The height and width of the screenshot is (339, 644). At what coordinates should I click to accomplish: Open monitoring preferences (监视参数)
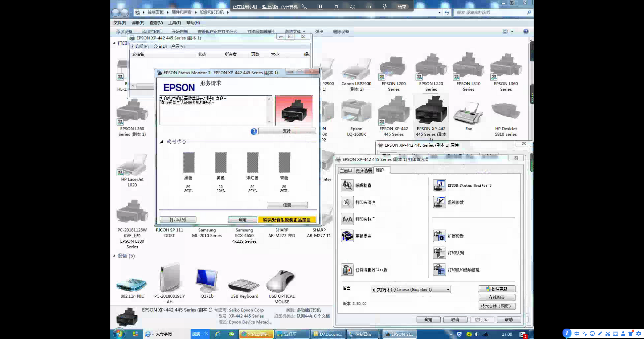click(439, 202)
